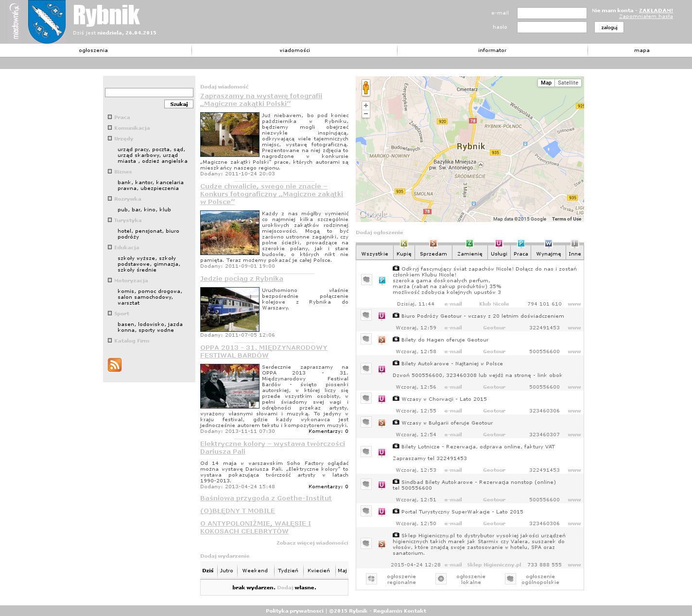Image resolution: width=692 pixels, height=616 pixels.
Task: Click the miastowni.pl vertical logo
Action: 15,21
